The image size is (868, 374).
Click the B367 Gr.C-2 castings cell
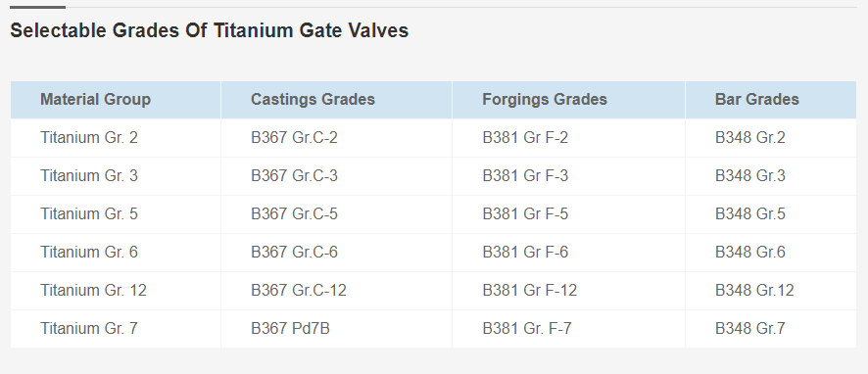click(x=337, y=138)
